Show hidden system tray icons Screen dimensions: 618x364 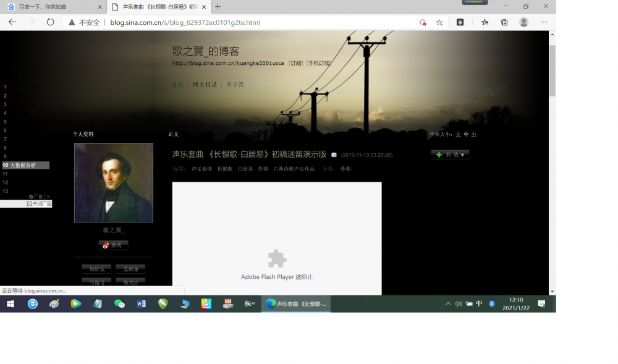tap(448, 303)
